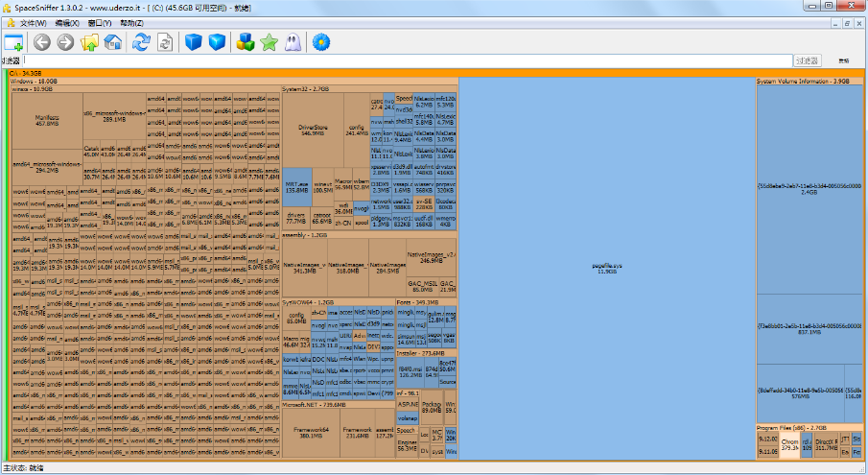Click the green star toolbar icon
Viewport: 868px width, 475px height.
(x=270, y=42)
